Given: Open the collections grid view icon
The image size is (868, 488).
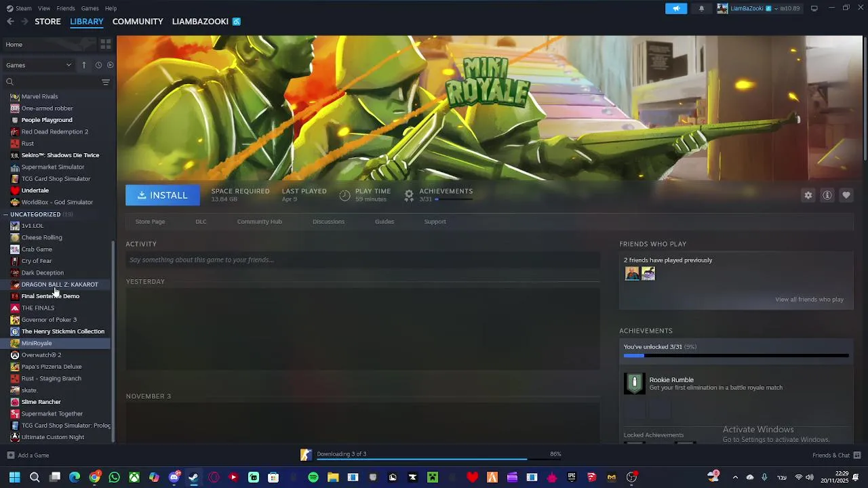Looking at the screenshot, I should [106, 44].
